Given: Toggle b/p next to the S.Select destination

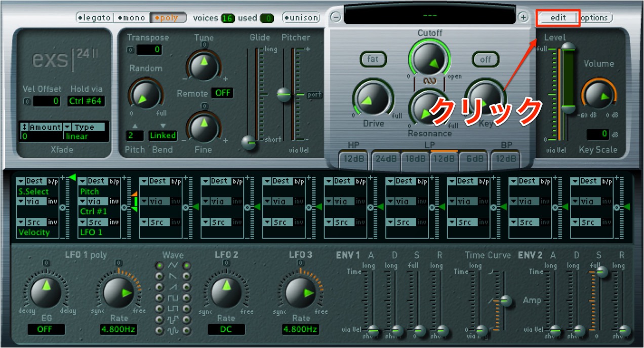Looking at the screenshot, I should (x=53, y=181).
